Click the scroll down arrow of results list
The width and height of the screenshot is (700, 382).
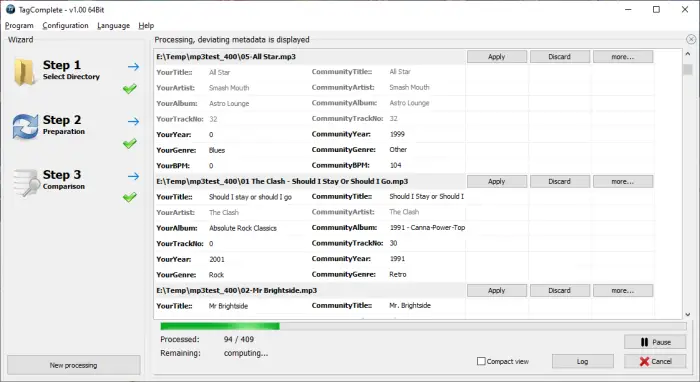688,315
